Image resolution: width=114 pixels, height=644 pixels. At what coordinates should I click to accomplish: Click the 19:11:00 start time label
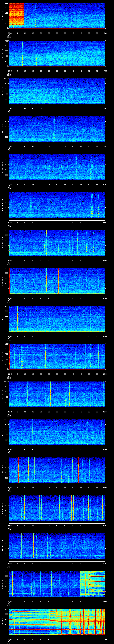click(x=9, y=260)
